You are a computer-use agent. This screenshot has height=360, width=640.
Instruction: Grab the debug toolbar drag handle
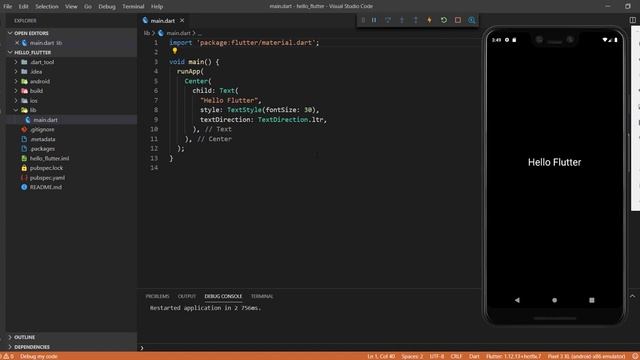[x=363, y=20]
